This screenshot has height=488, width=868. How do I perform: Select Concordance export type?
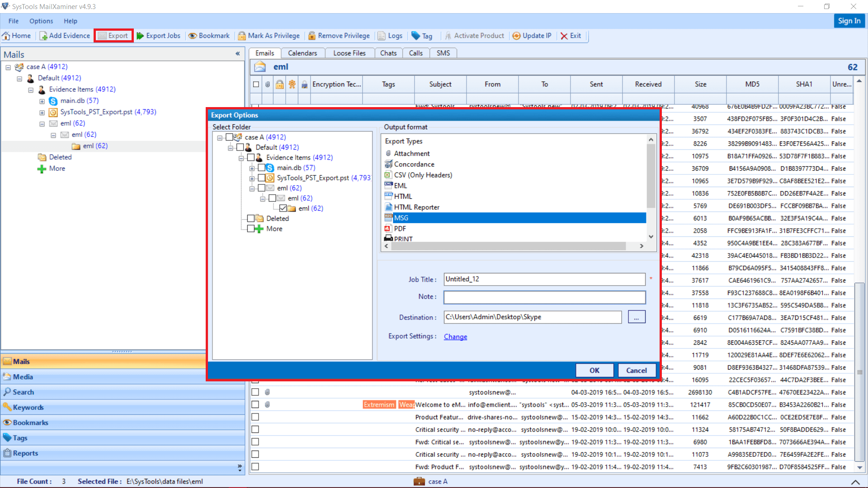(x=414, y=164)
